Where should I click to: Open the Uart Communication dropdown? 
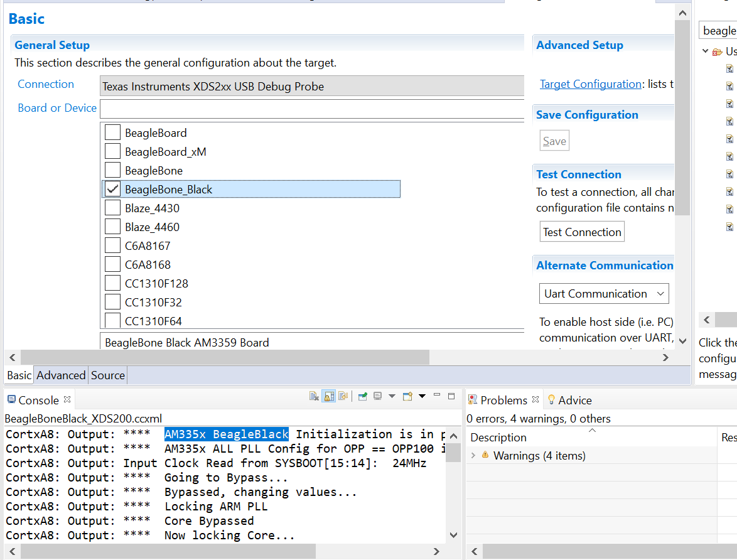pos(604,293)
